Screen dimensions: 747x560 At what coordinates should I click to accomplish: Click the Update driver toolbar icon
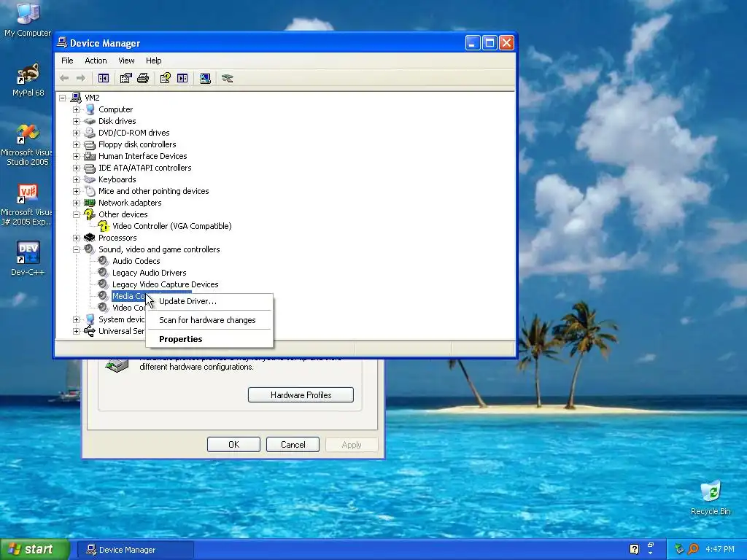[228, 78]
